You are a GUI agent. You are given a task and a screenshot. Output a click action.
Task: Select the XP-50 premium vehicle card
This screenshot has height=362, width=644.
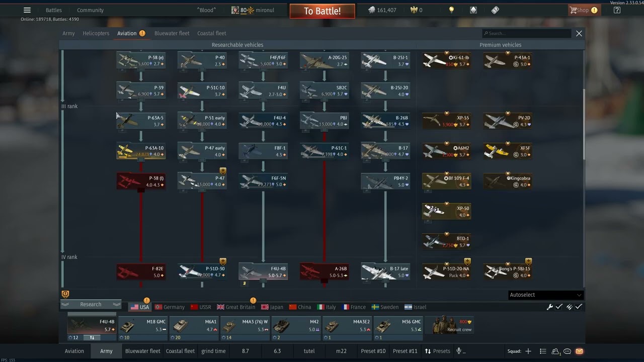tap(446, 211)
